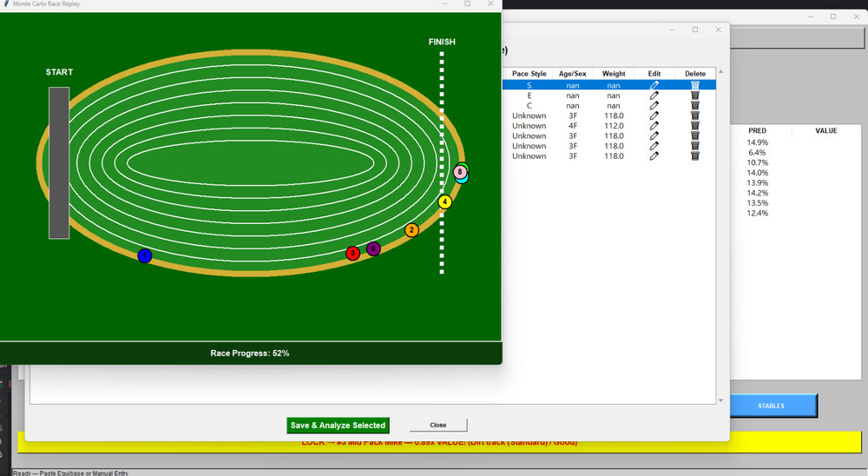Viewport: 868px width, 476px height.
Task: Edit the horse entry with weight 112.0
Action: tap(654, 125)
